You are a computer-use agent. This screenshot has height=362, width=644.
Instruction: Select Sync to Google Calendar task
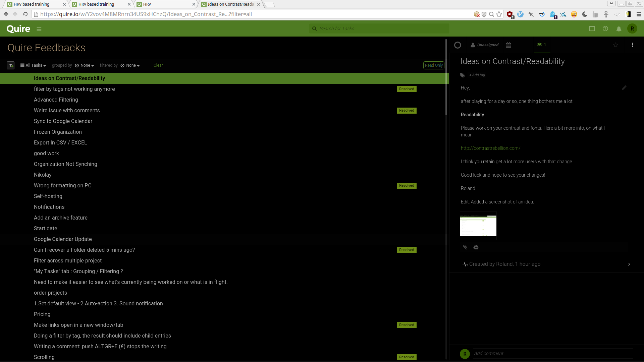click(x=63, y=121)
